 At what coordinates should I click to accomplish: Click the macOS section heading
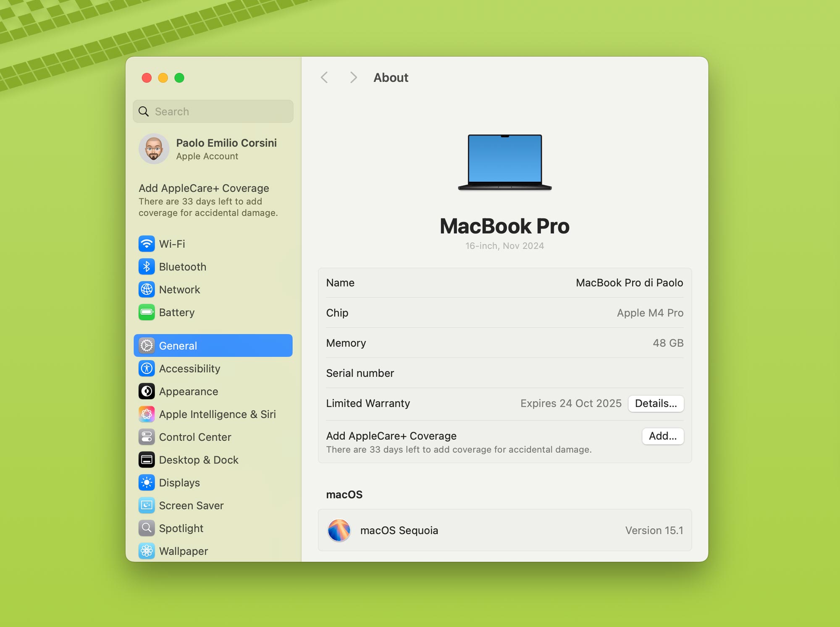(x=344, y=494)
